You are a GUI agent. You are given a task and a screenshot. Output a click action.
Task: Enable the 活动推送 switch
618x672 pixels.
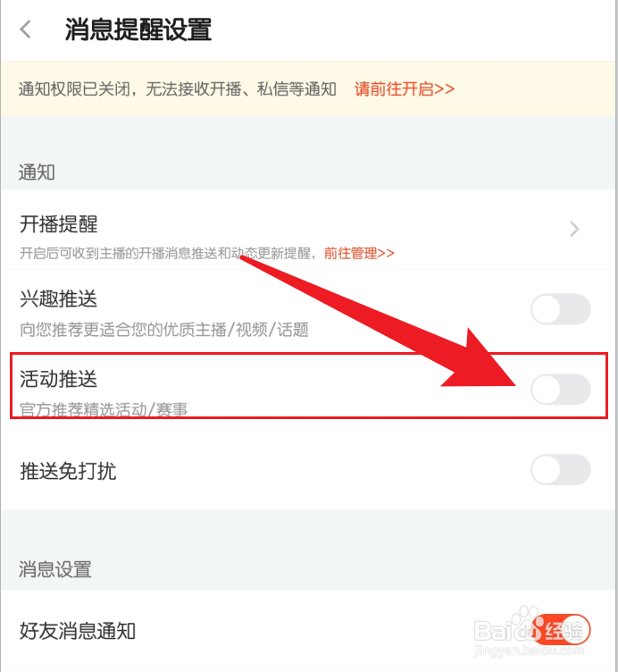[x=561, y=389]
